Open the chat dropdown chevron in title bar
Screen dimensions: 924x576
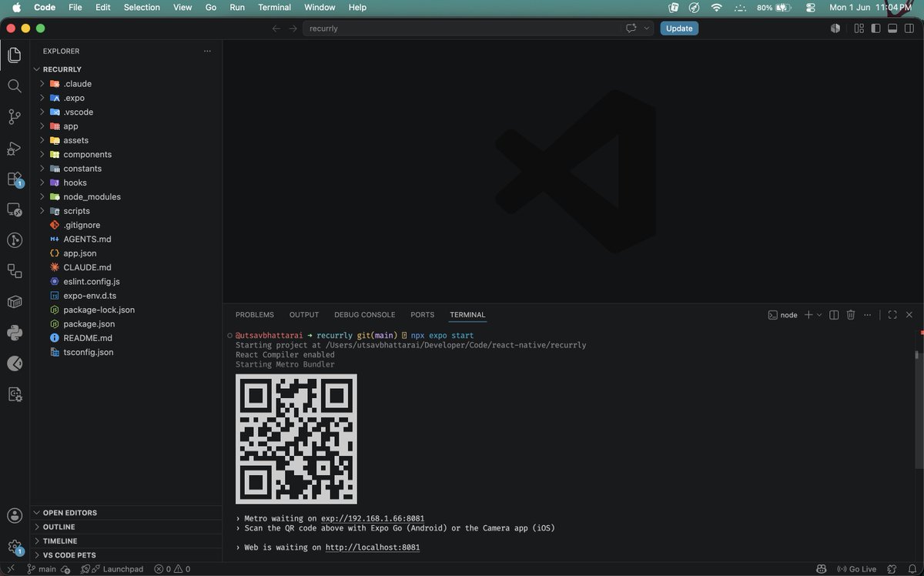(x=646, y=28)
